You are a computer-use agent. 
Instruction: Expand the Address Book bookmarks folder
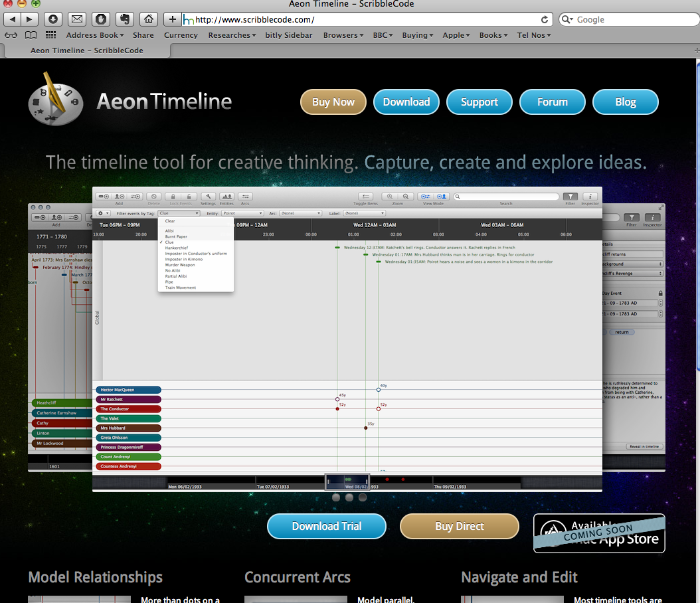pos(96,35)
